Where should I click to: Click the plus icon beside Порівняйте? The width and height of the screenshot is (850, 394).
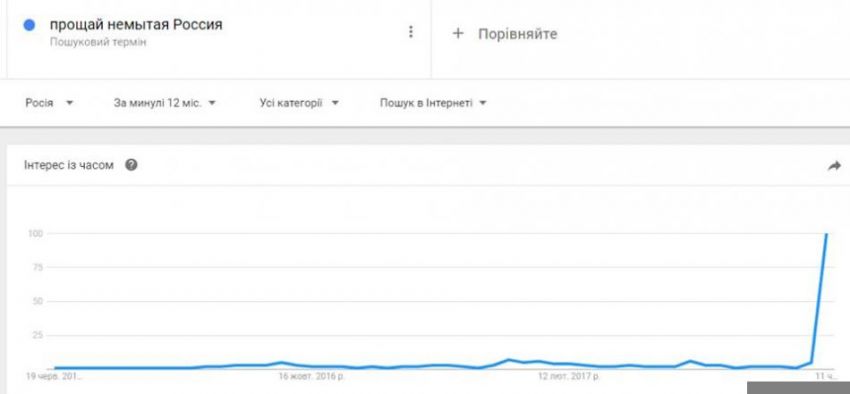[458, 34]
